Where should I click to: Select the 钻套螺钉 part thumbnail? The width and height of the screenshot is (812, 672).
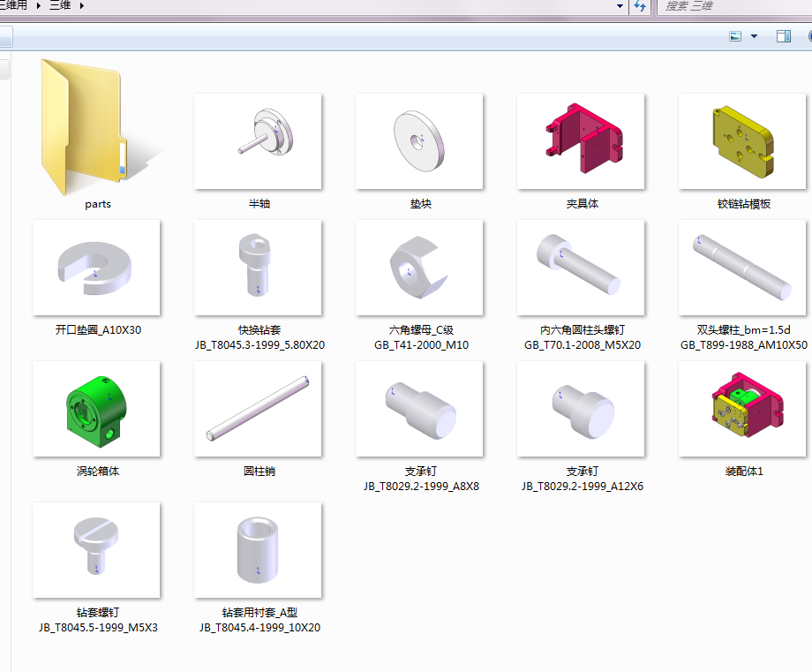96,550
